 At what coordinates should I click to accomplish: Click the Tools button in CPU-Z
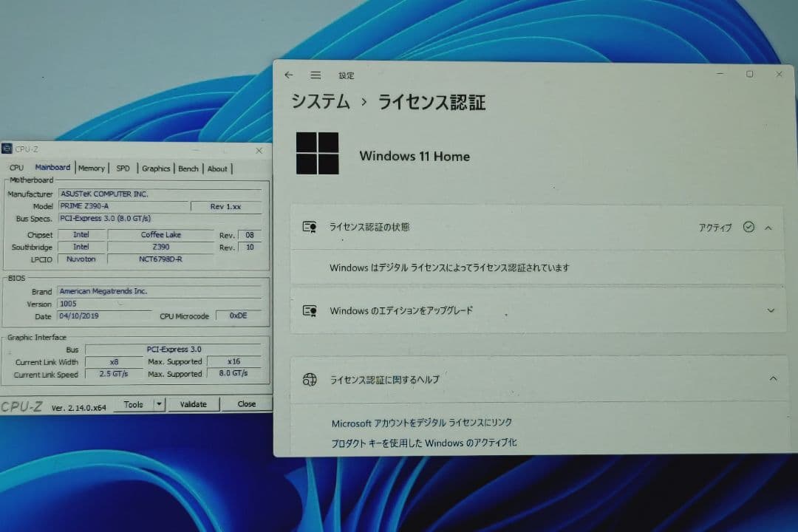[133, 404]
